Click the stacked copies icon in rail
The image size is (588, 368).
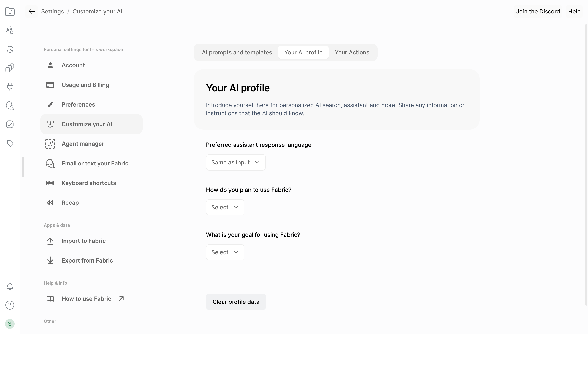point(10,68)
